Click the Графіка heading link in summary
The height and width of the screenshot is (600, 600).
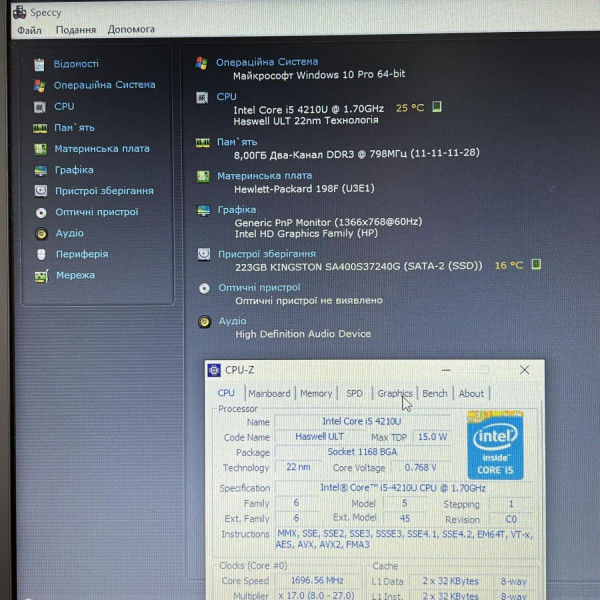coord(237,209)
